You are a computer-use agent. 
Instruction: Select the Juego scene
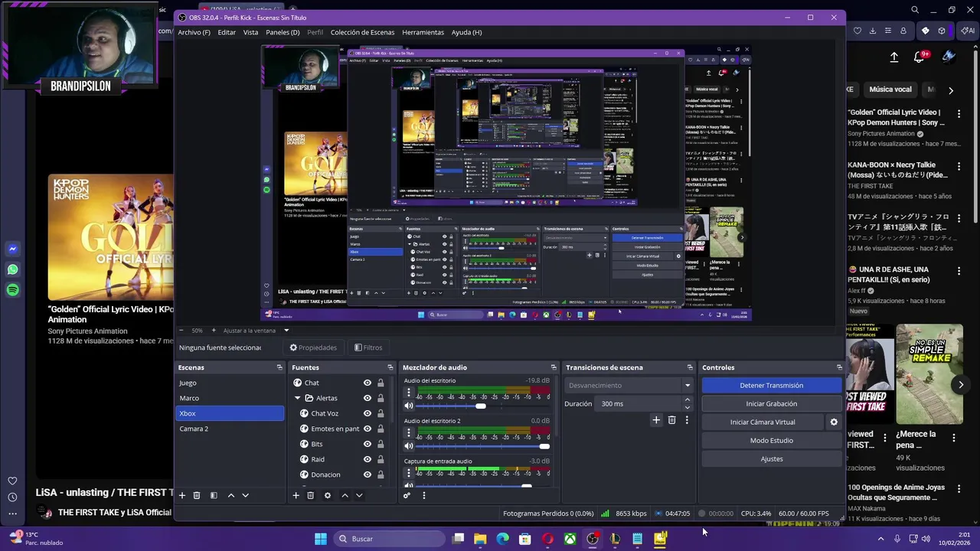point(230,383)
